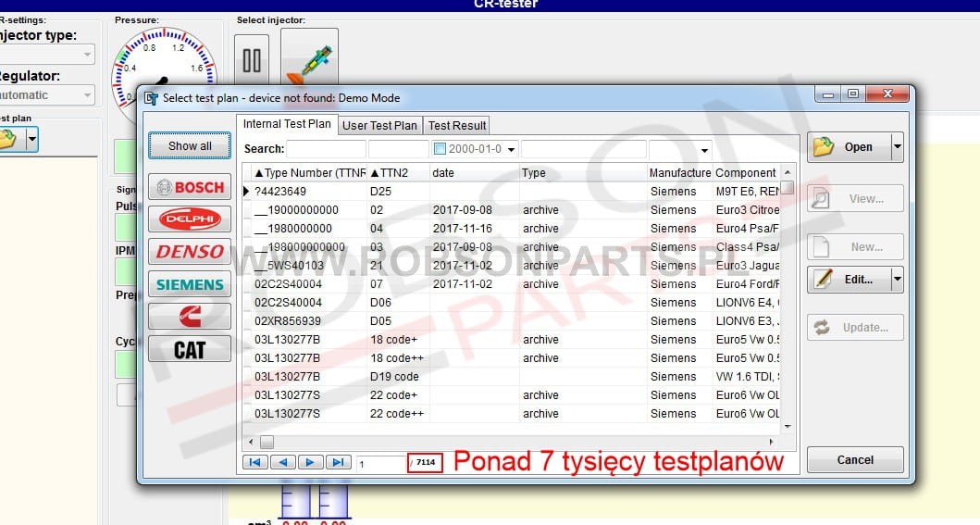Click the Show all button

[x=190, y=145]
